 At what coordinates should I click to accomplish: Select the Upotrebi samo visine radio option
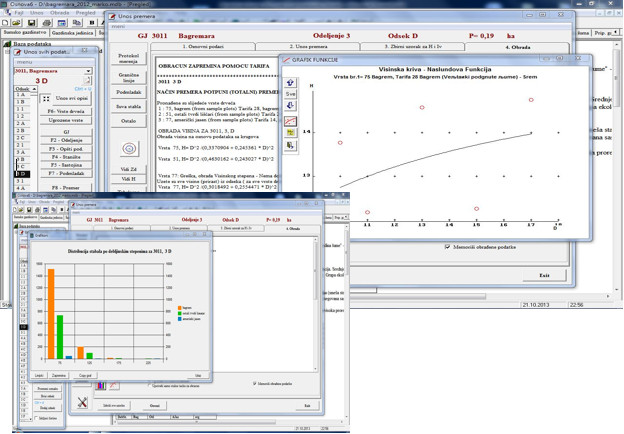pos(150,385)
